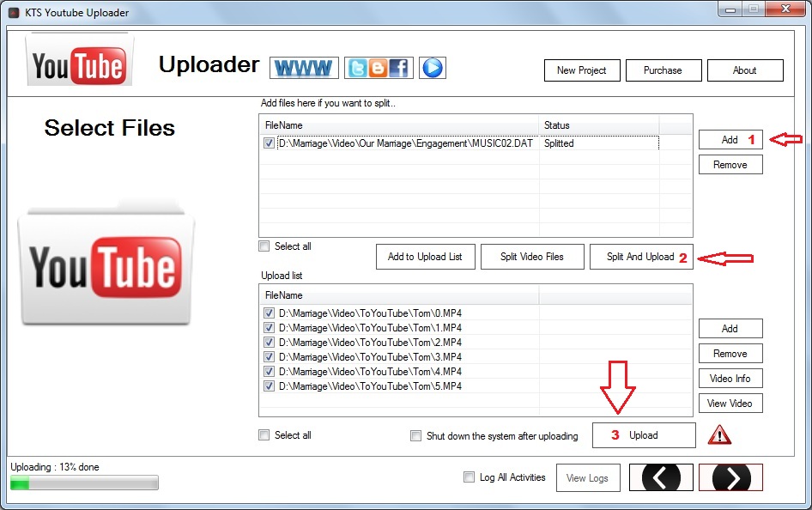Click FileName header in Upload list
Viewport: 812px width, 510px height.
point(399,295)
